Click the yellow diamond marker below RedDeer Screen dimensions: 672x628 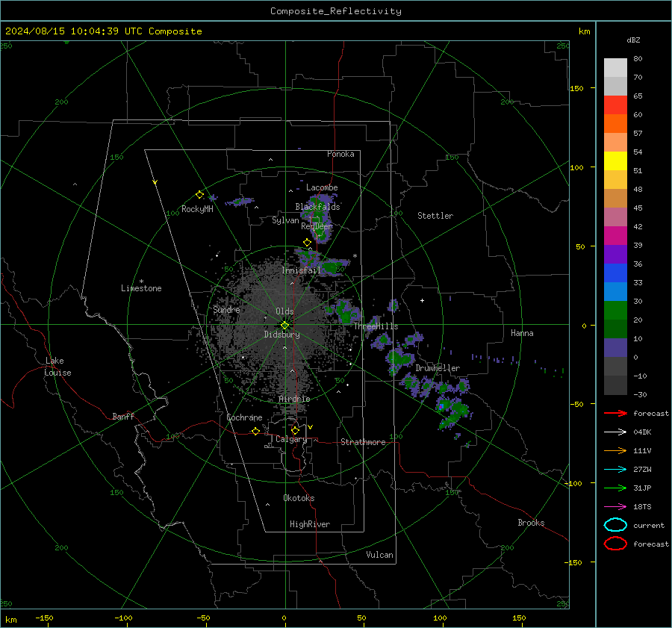click(x=307, y=243)
